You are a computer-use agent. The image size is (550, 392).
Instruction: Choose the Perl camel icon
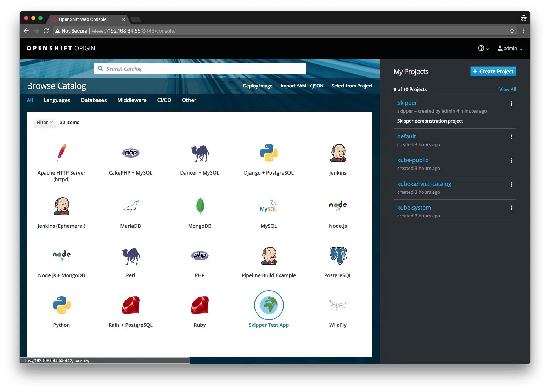[x=131, y=256]
